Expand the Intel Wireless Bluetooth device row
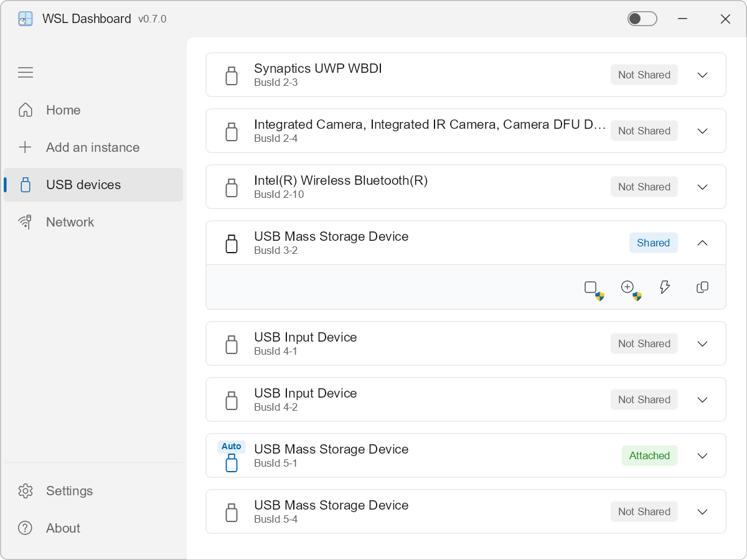The width and height of the screenshot is (747, 560). pyautogui.click(x=702, y=187)
